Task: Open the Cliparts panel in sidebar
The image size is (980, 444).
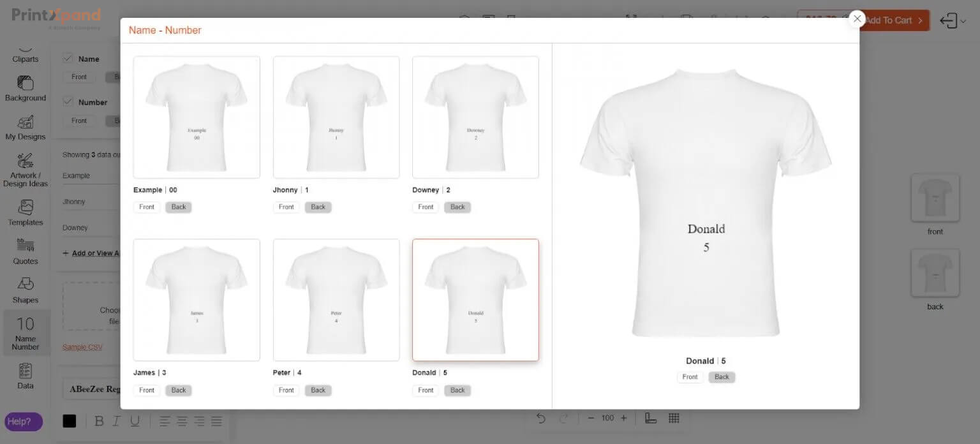Action: point(25,52)
